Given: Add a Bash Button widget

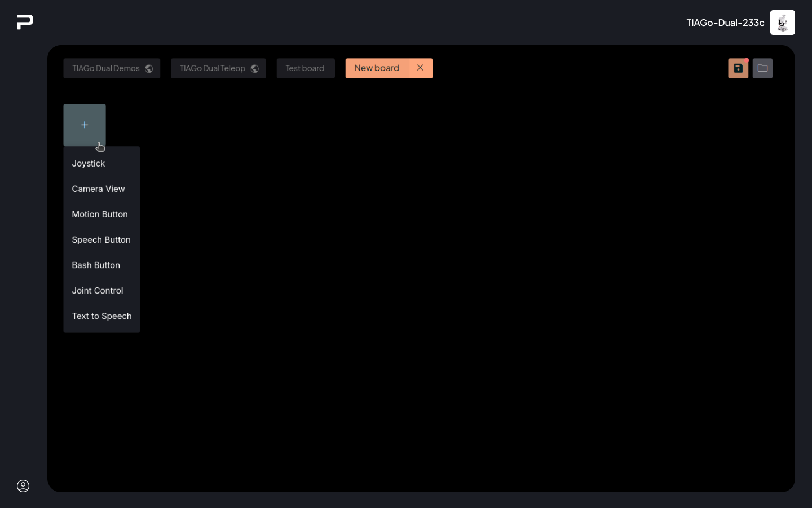Looking at the screenshot, I should coord(96,265).
